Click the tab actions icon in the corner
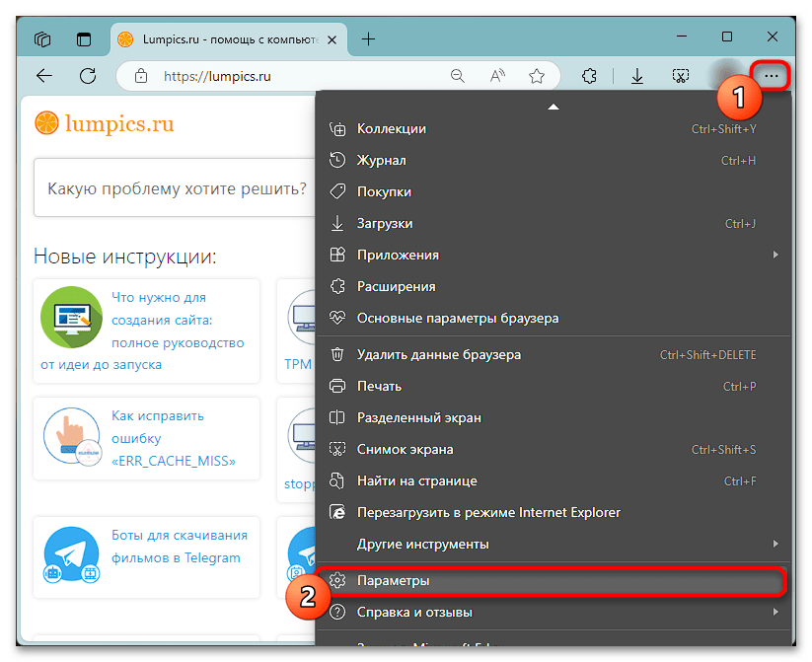 pos(84,39)
